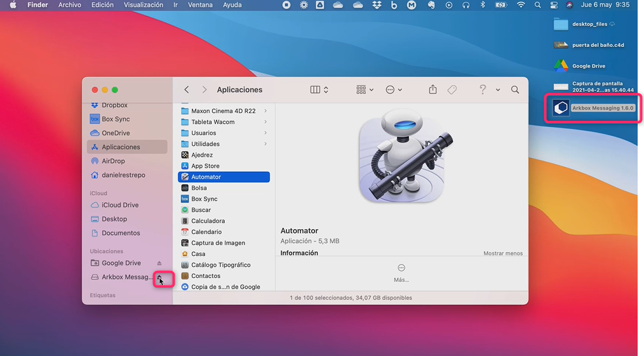Eject Google Drive from sidebar

pos(159,263)
